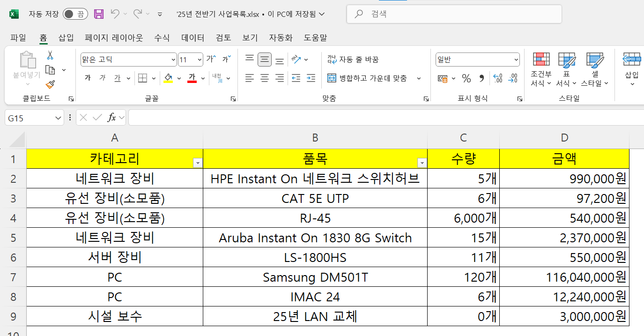Click the Copy icon in clipboard group
The image size is (644, 336).
point(50,70)
